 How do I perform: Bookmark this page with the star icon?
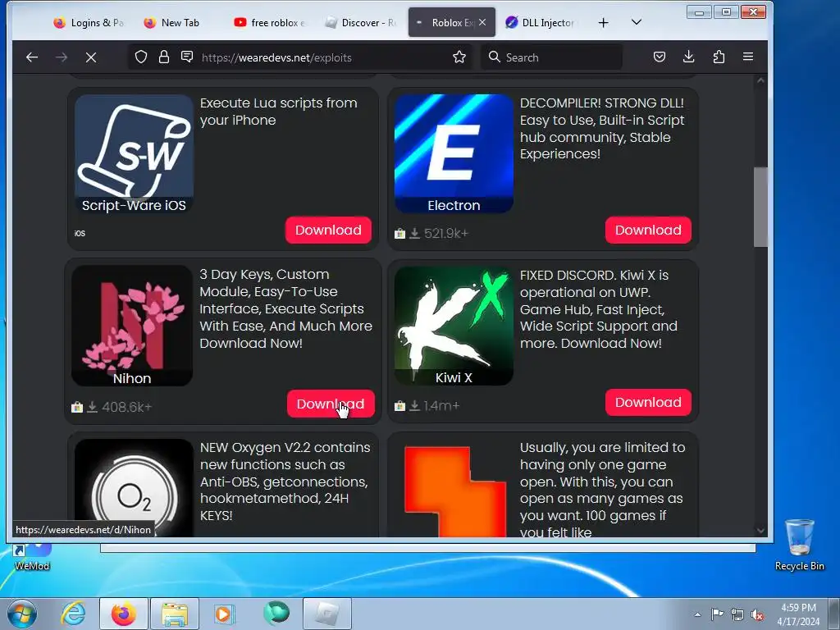[x=459, y=57]
